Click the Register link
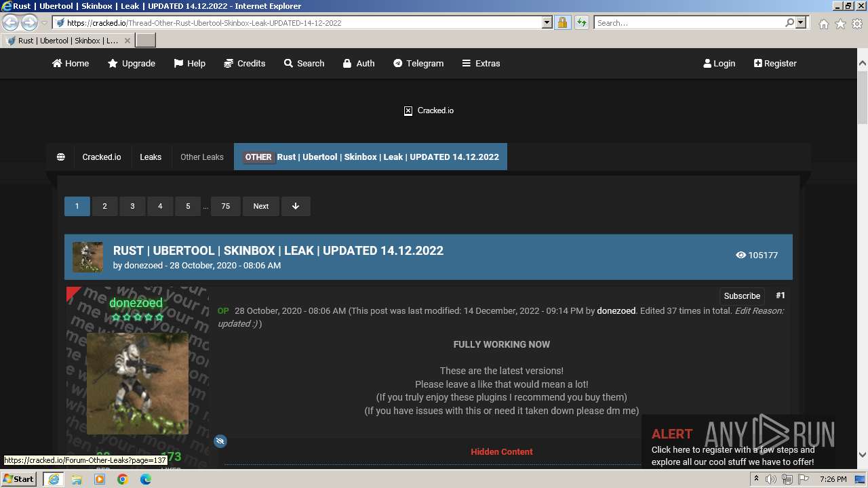The image size is (868, 488). click(775, 63)
